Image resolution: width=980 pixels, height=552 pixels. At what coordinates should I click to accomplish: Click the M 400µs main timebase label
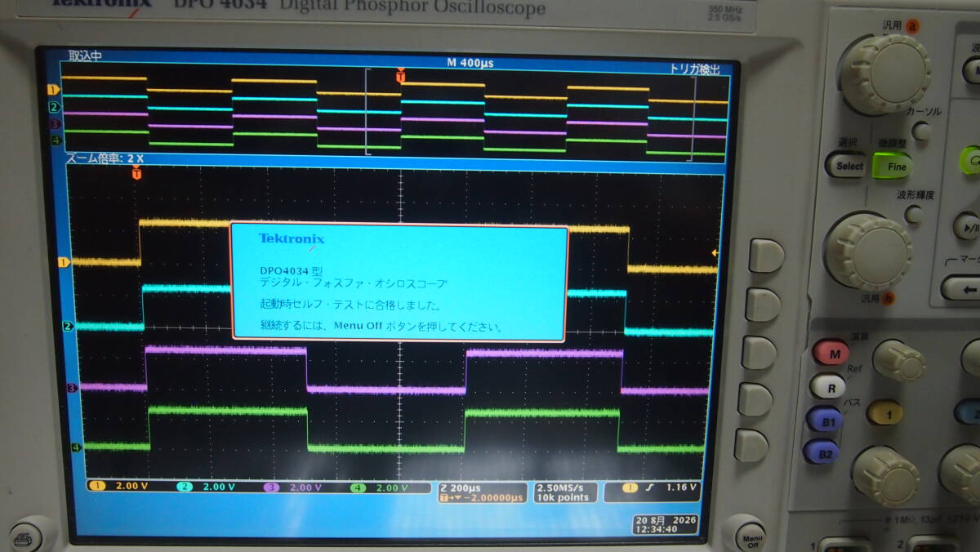coord(470,62)
